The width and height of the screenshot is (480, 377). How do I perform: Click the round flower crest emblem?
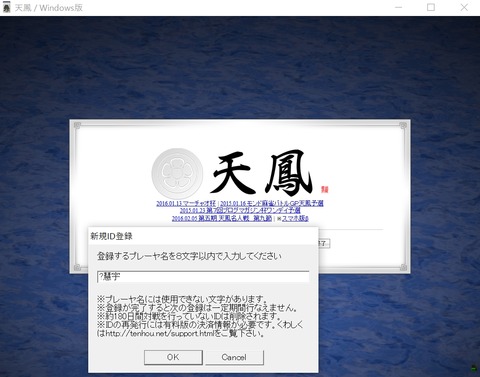[x=177, y=173]
